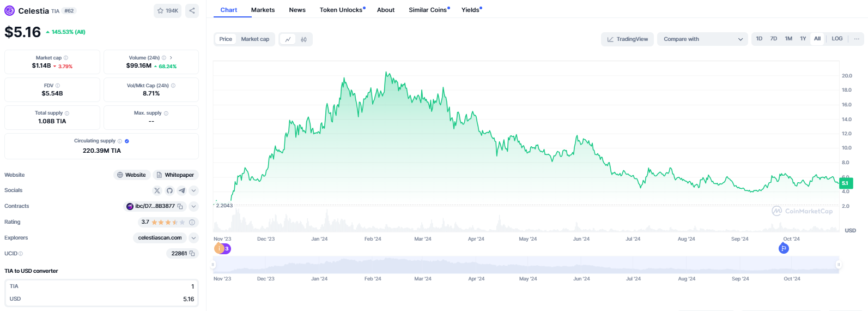Viewport: 868px width, 311px height.
Task: Click the Max. supply info icon
Action: (x=166, y=113)
